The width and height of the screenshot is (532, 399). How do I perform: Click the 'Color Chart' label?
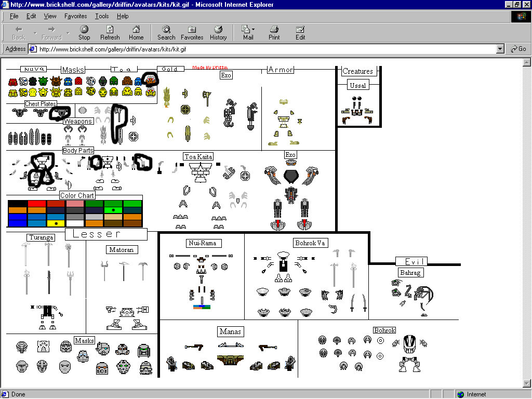click(77, 195)
